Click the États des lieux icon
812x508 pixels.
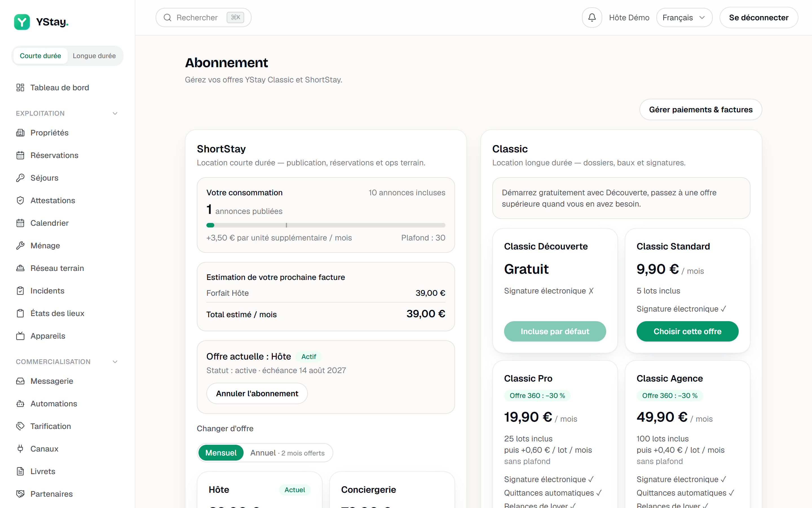(x=20, y=314)
